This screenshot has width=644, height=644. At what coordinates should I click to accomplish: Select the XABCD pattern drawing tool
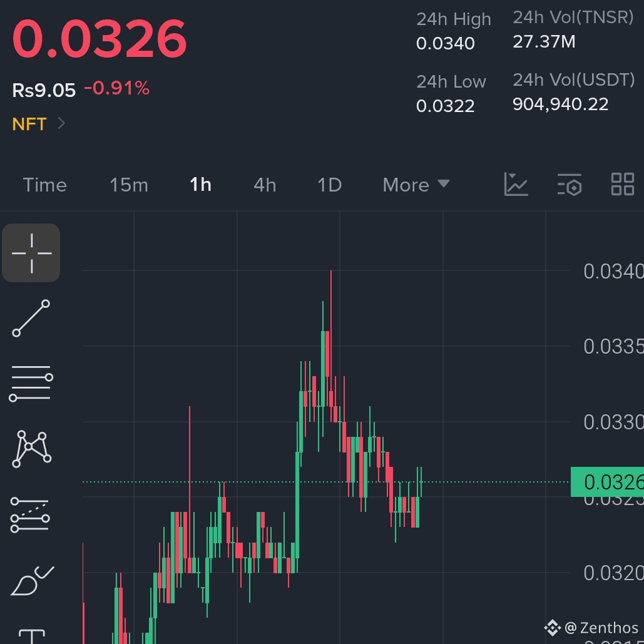tap(32, 449)
